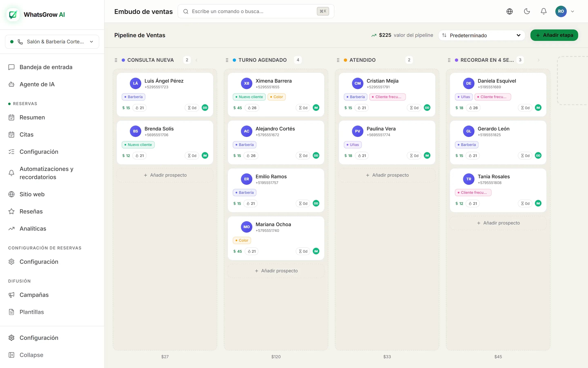
Task: Open the language globe icon in header
Action: (x=510, y=11)
